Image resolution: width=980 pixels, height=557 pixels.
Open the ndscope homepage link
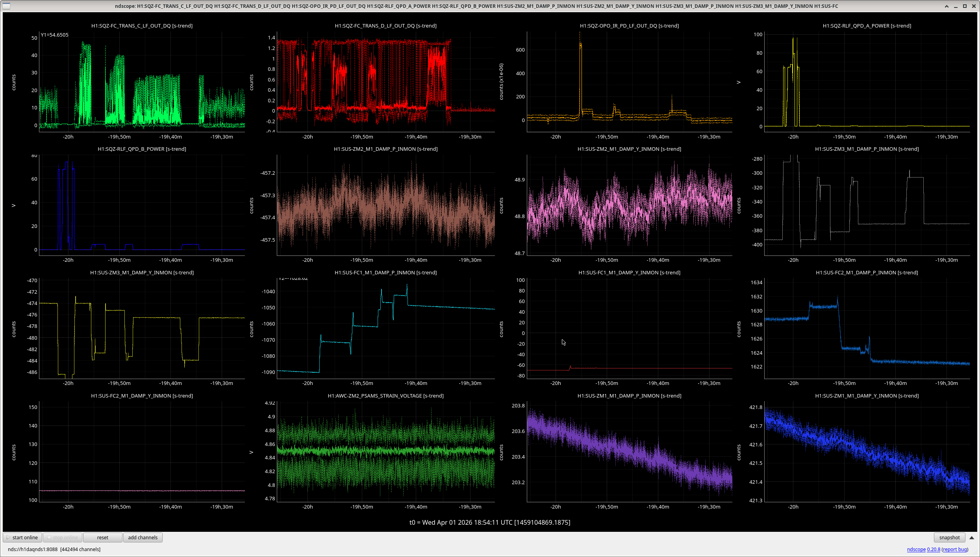(916, 549)
